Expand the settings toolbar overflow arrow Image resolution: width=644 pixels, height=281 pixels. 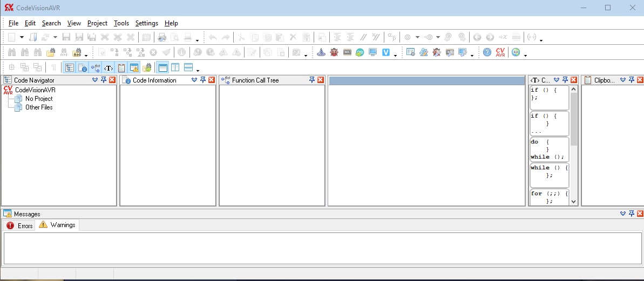[x=472, y=56]
